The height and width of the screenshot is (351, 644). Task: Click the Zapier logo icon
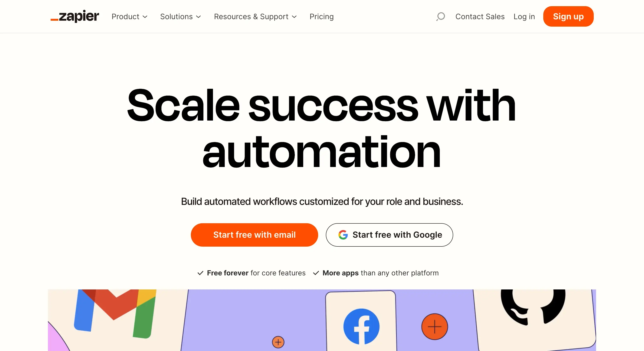76,16
